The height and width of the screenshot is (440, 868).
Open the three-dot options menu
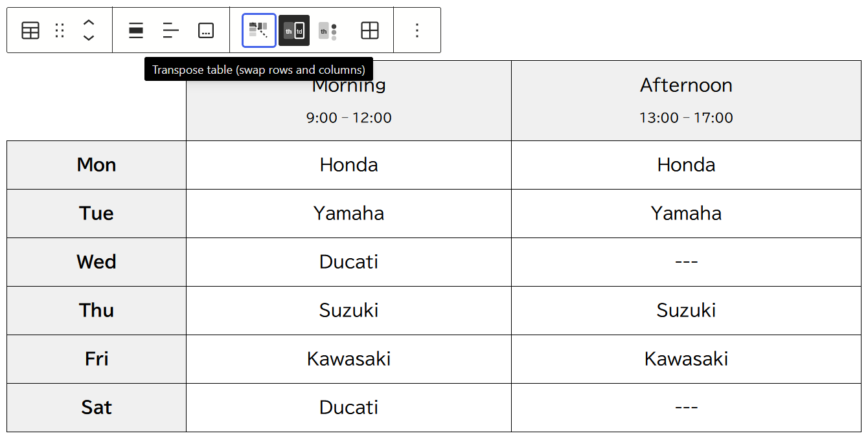417,30
